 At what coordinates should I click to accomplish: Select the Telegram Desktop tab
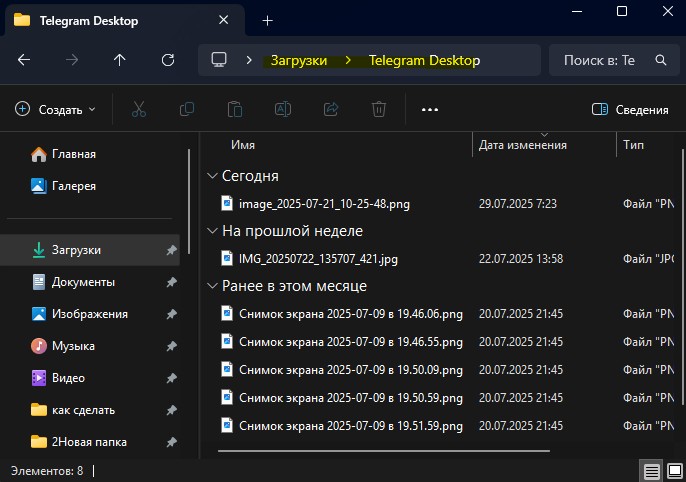coord(125,21)
